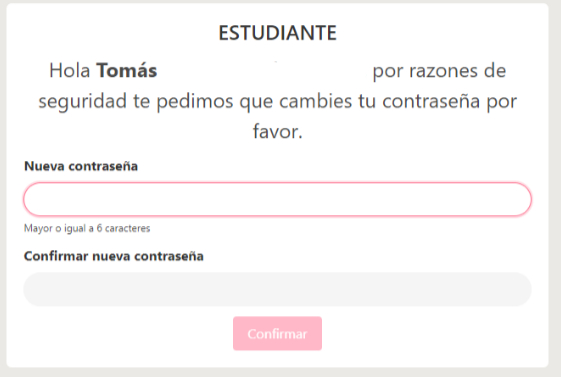Click the word Hola in the greeting
Viewport: 561px width, 377px height.
(69, 70)
